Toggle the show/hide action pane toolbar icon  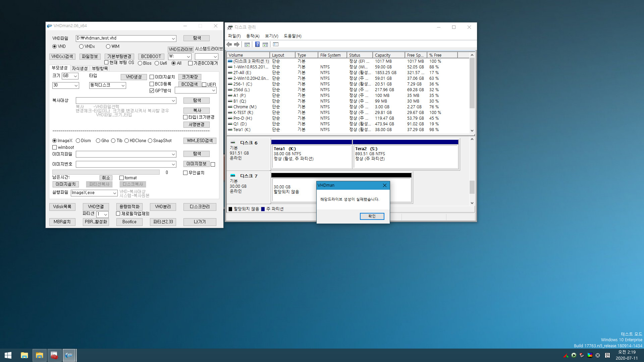tap(265, 45)
